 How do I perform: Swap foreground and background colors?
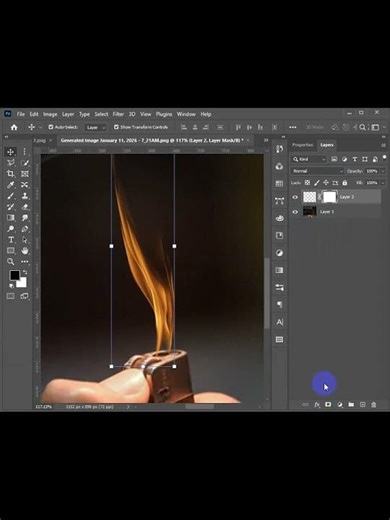pos(25,272)
